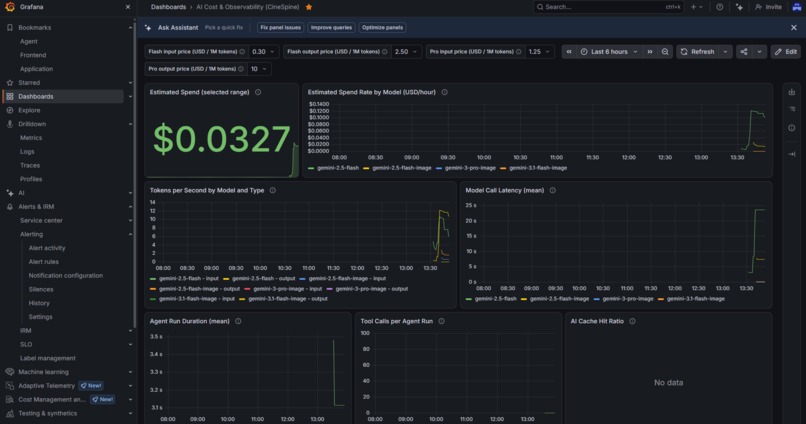Viewport: 806px width, 424px height.
Task: Go to Explore in the sidebar
Action: (29, 110)
